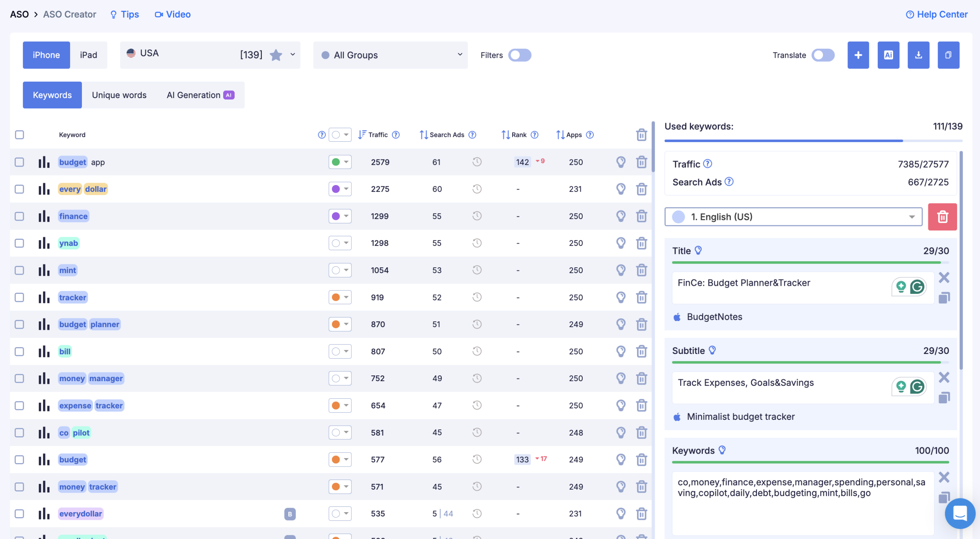980x539 pixels.
Task: Open the All Groups dropdown
Action: [x=390, y=55]
